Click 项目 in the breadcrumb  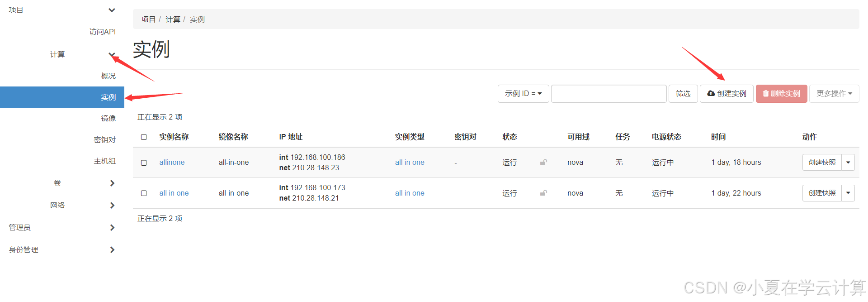tap(148, 19)
